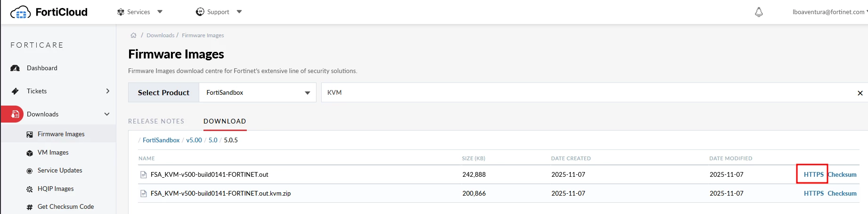Expand the Tickets chevron
This screenshot has width=868, height=214.
pos(107,91)
